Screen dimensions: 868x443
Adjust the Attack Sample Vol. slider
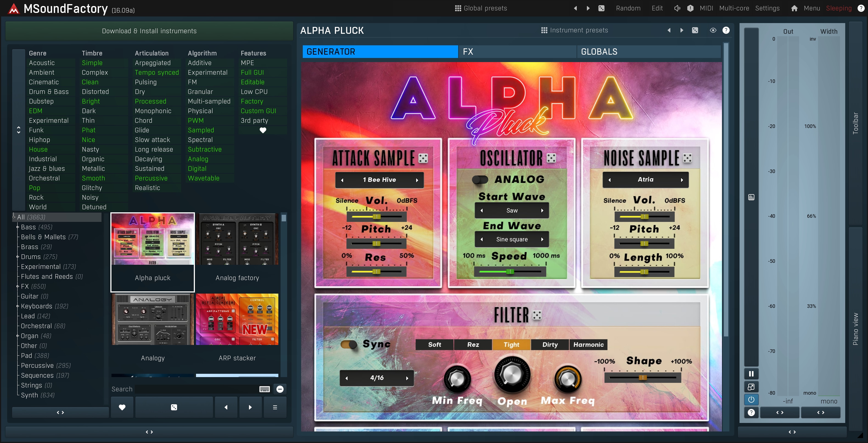[x=376, y=216]
